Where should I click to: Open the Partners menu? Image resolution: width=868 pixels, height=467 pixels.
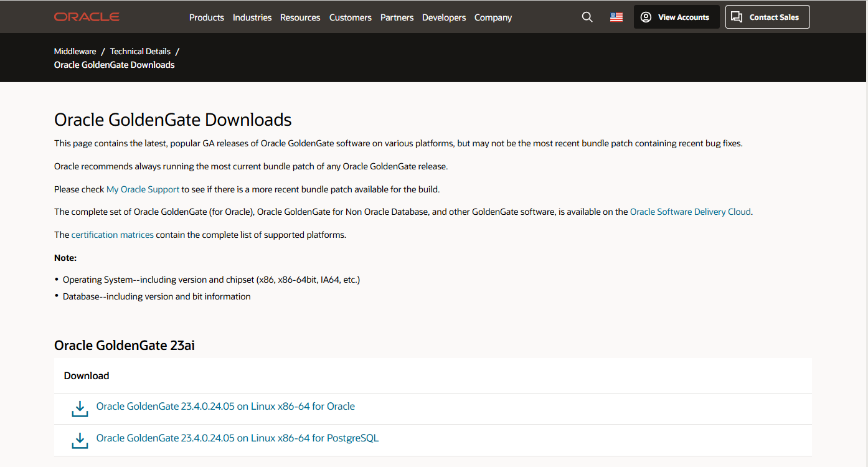pyautogui.click(x=397, y=17)
